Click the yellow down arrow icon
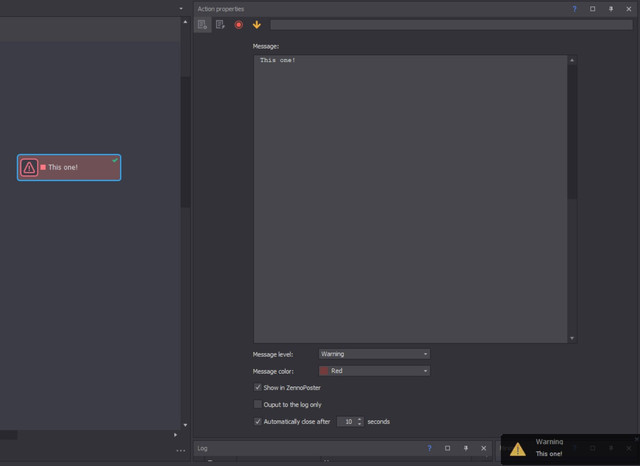Viewport: 640px width, 466px height. click(257, 25)
